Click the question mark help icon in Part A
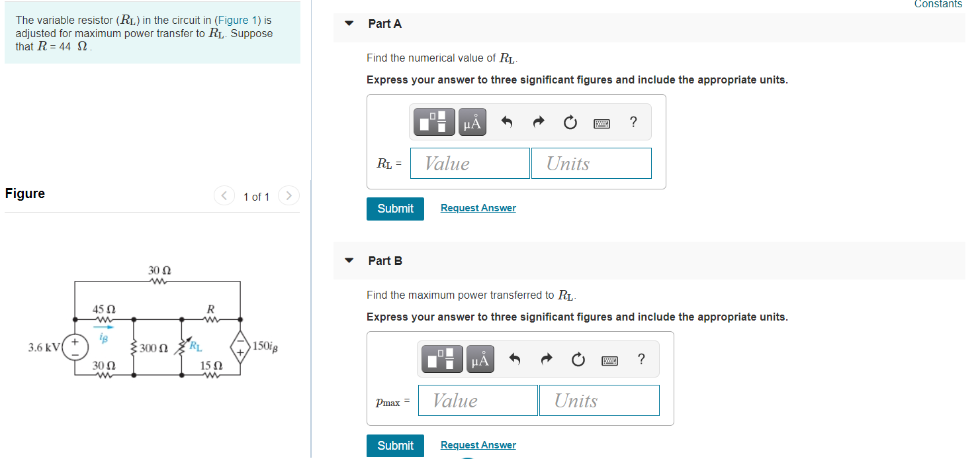980x459 pixels. 633,122
